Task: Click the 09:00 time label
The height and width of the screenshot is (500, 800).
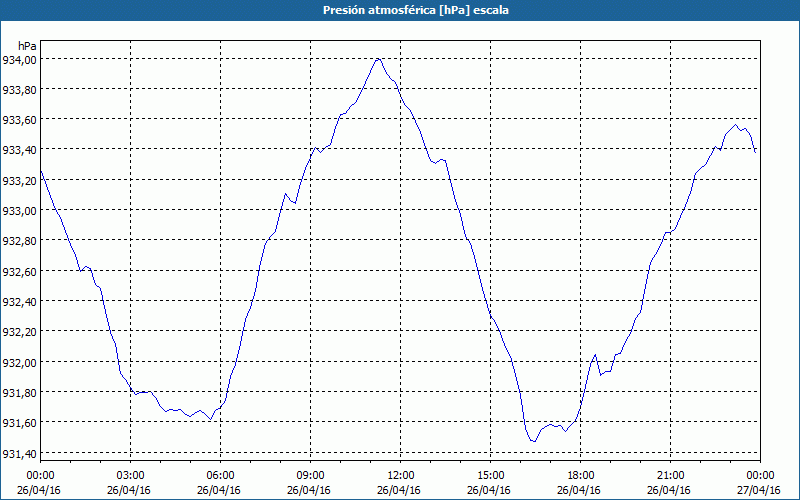Action: 310,475
